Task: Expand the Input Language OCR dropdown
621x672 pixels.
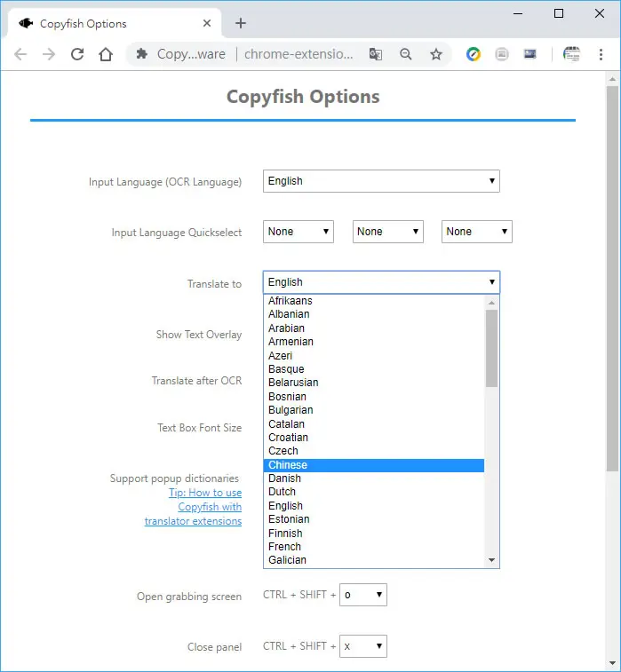Action: (x=381, y=181)
